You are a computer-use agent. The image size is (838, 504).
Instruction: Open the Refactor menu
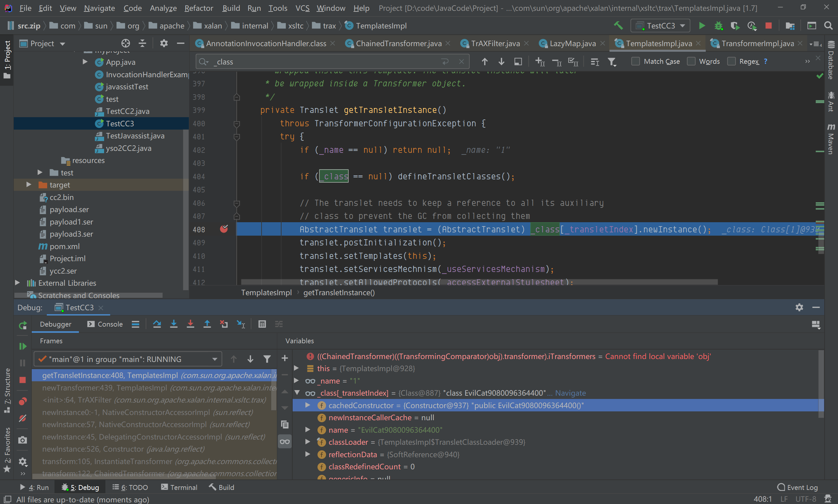point(199,8)
